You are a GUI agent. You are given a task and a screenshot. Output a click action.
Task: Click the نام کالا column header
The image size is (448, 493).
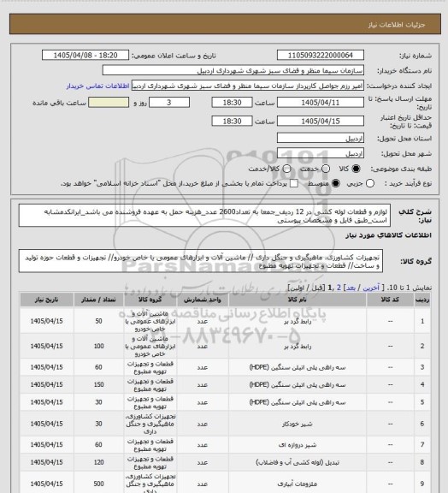(x=298, y=300)
